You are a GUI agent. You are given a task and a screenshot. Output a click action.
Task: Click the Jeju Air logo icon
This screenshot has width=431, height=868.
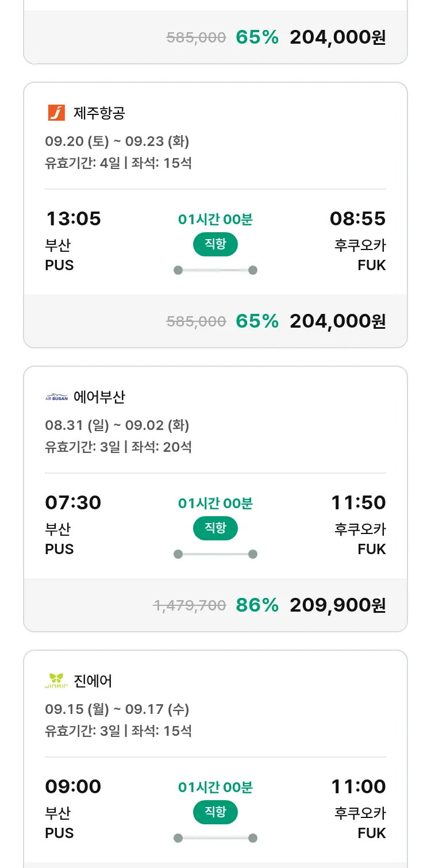(56, 113)
